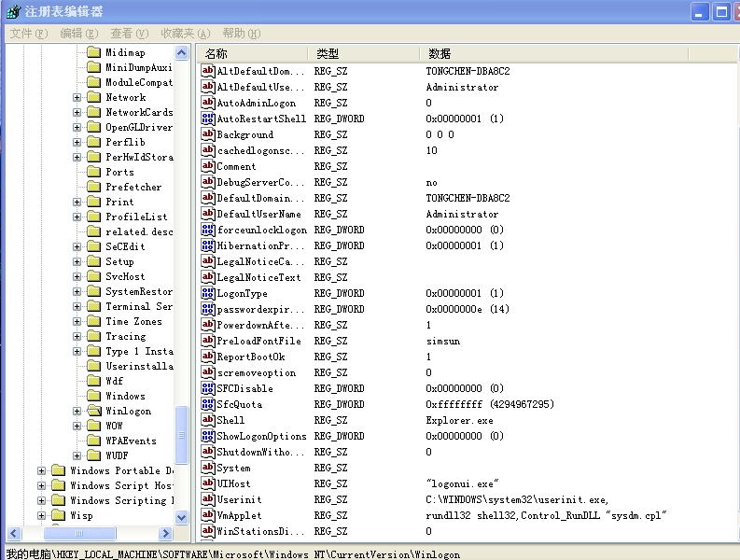Select the System value name

click(x=233, y=468)
